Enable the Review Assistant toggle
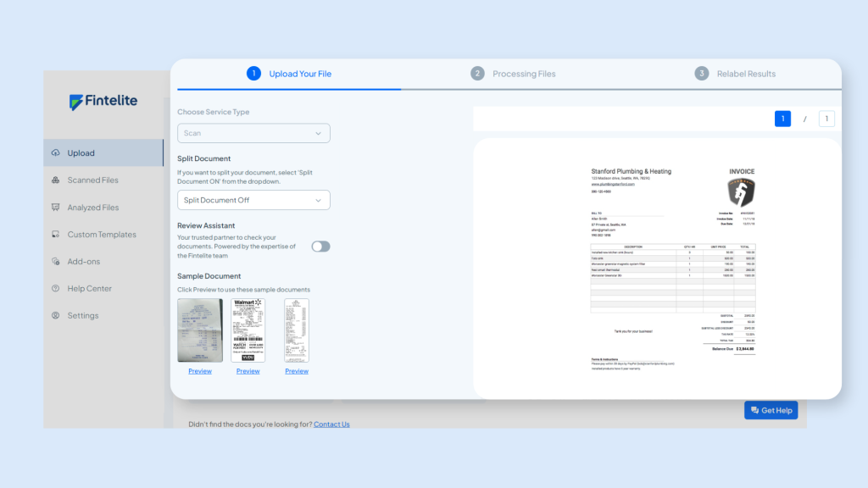868x488 pixels. [x=320, y=247]
